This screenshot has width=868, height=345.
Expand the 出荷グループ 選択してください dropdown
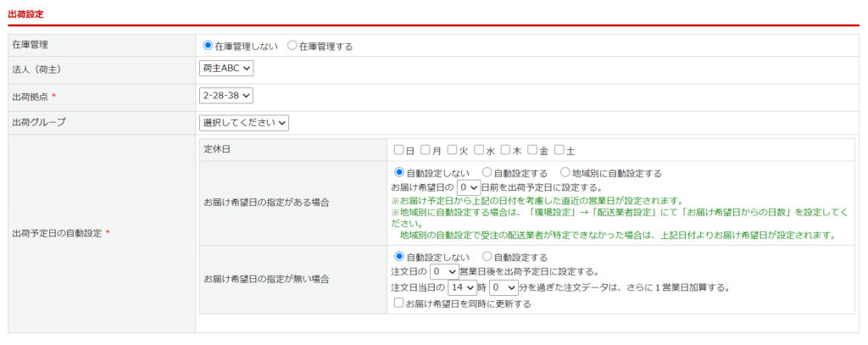pyautogui.click(x=244, y=123)
